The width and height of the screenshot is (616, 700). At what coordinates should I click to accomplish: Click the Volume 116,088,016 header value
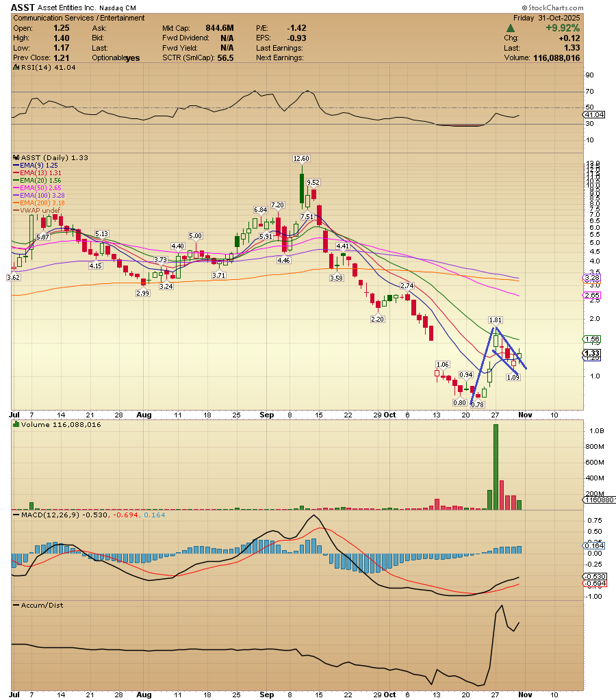coord(556,58)
